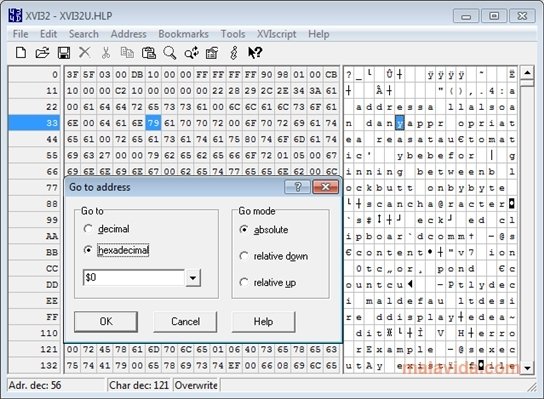
Task: Open Find with the magnifier icon
Action: coord(170,53)
